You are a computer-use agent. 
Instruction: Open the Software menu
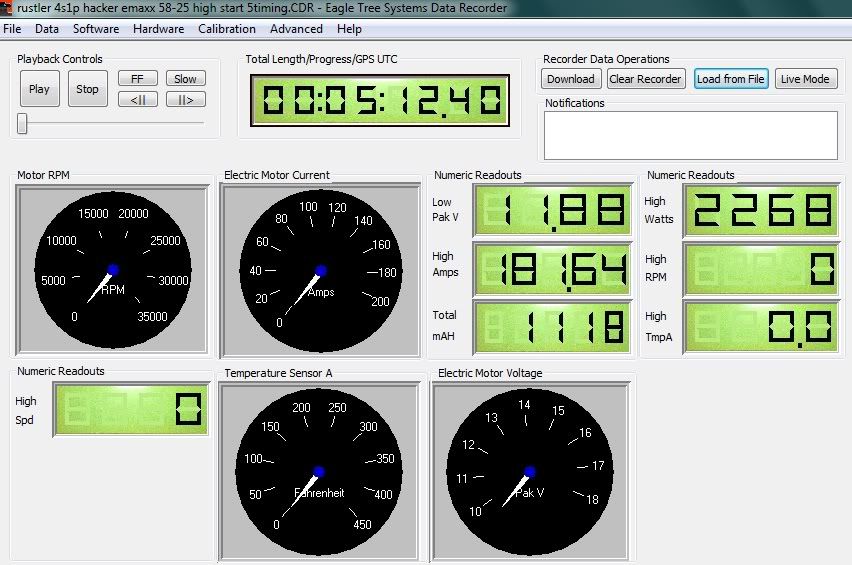(x=96, y=29)
